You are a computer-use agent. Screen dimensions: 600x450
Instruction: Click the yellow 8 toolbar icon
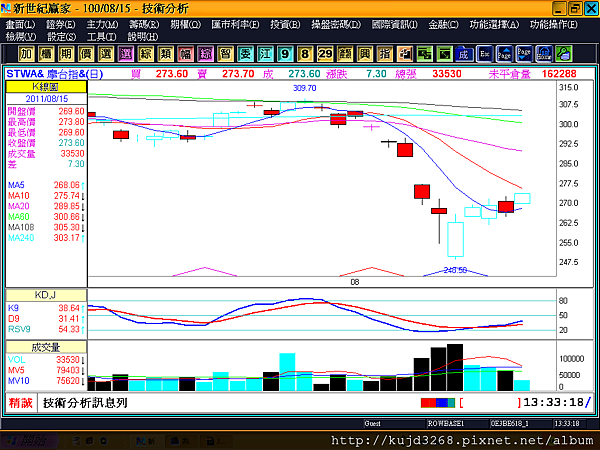(x=305, y=54)
